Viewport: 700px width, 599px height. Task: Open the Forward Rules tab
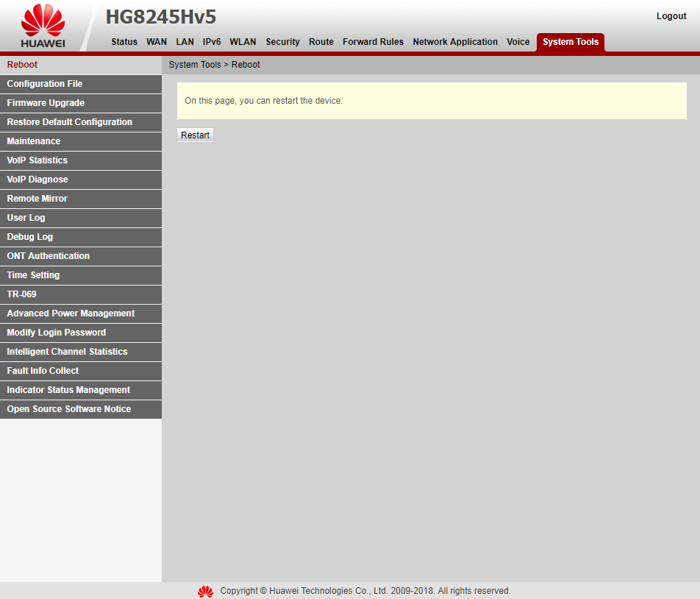(x=373, y=42)
